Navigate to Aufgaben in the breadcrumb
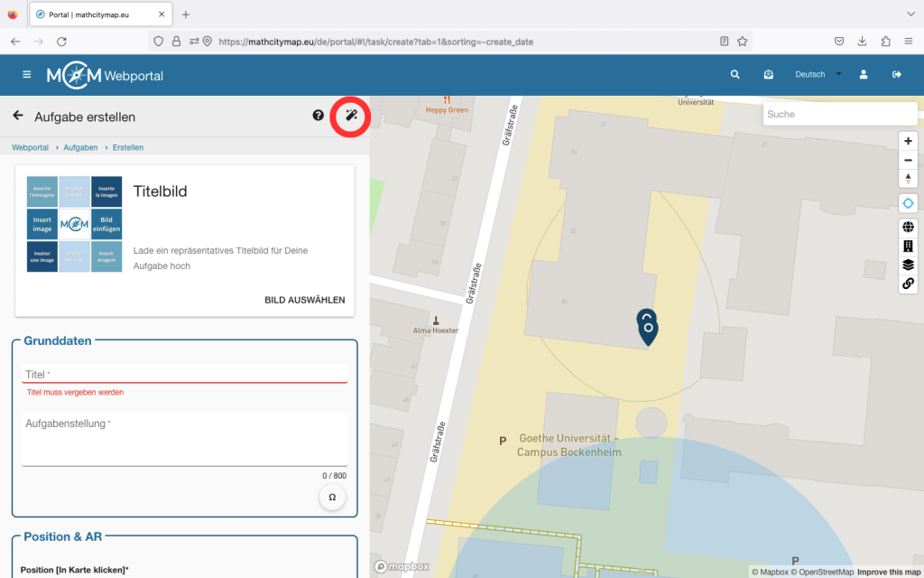The width and height of the screenshot is (924, 578). pyautogui.click(x=80, y=147)
